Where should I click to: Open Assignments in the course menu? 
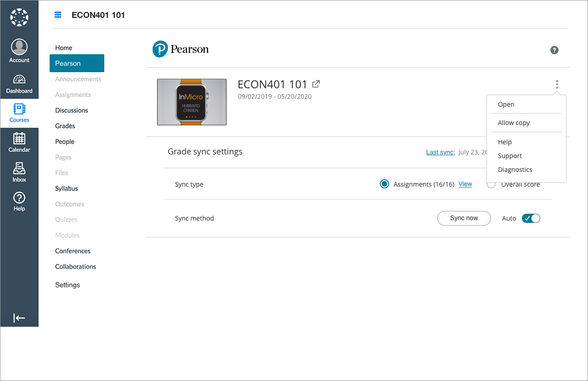point(73,95)
